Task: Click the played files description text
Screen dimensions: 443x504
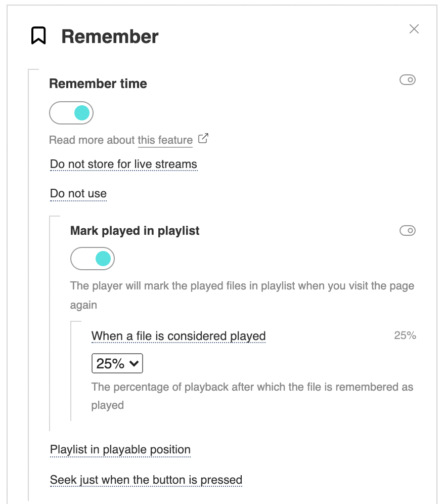Action: click(x=242, y=295)
